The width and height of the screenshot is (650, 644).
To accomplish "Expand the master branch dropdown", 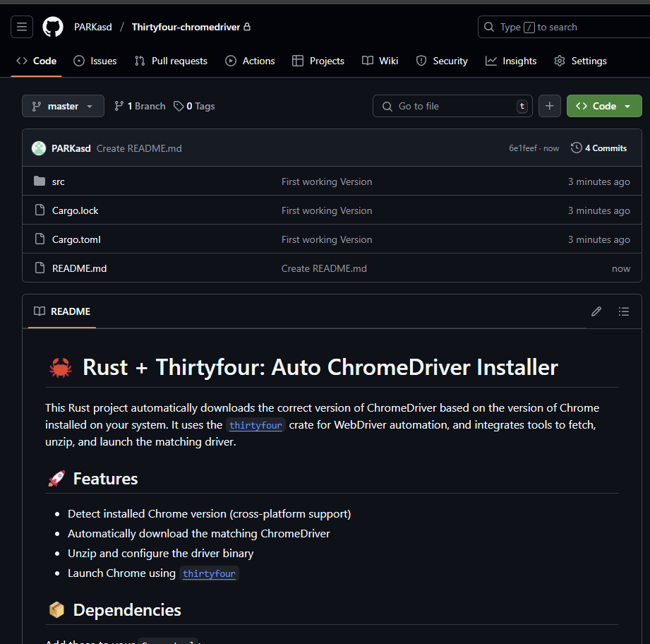I will coord(63,106).
